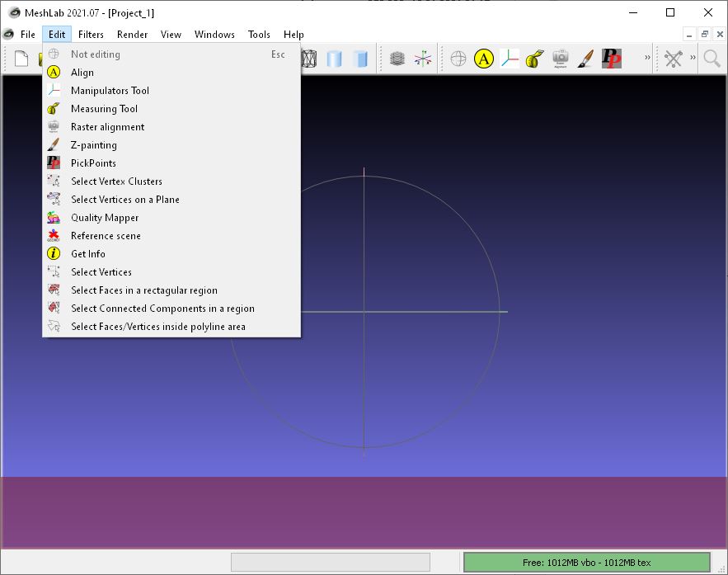The image size is (728, 575).
Task: Pick Select Faces/Vertices inside polyline area
Action: pyautogui.click(x=157, y=327)
